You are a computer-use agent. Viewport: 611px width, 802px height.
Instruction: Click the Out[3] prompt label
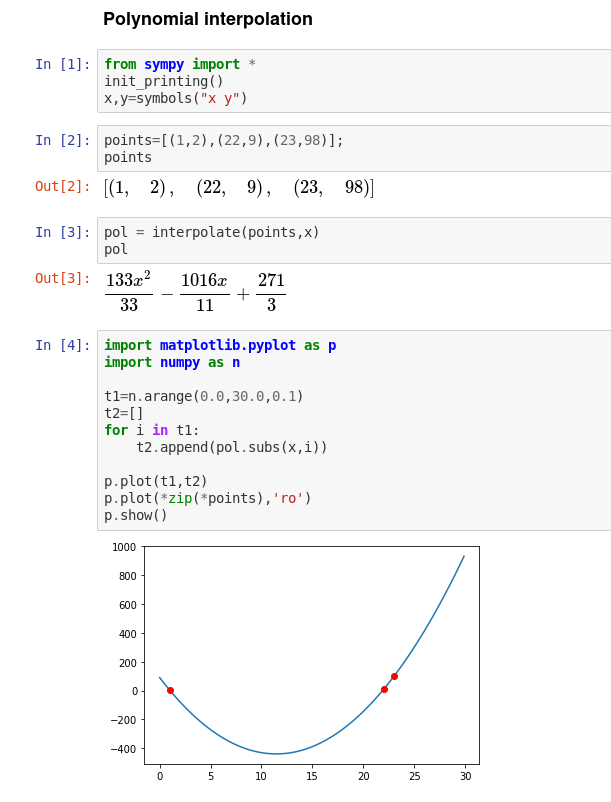[x=62, y=278]
